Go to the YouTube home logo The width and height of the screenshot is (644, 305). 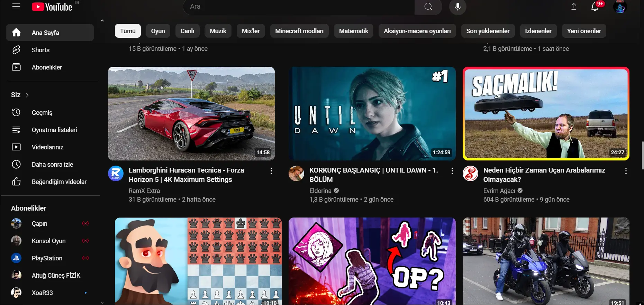[x=52, y=7]
